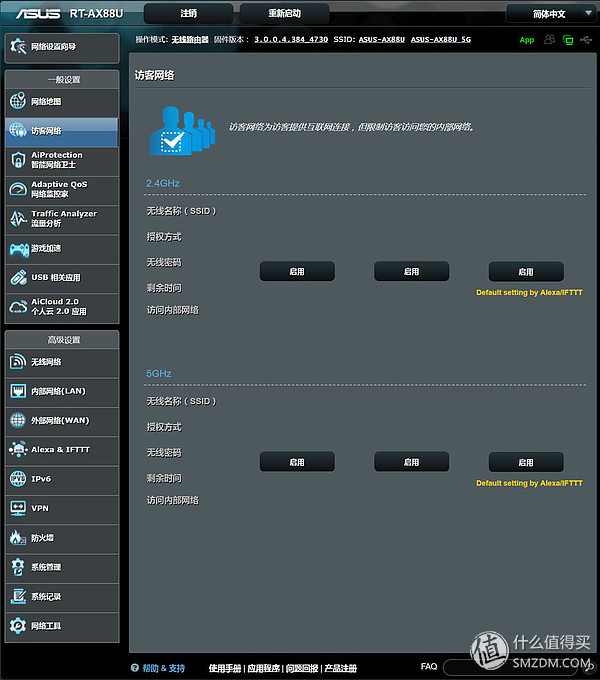The width and height of the screenshot is (600, 680).
Task: Click the Network Map globe icon
Action: (18, 101)
